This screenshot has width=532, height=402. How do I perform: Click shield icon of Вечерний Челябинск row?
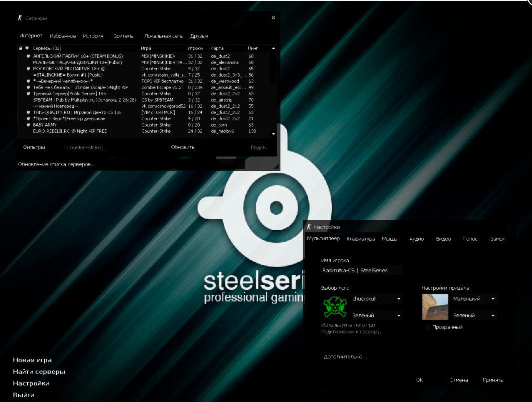28,81
